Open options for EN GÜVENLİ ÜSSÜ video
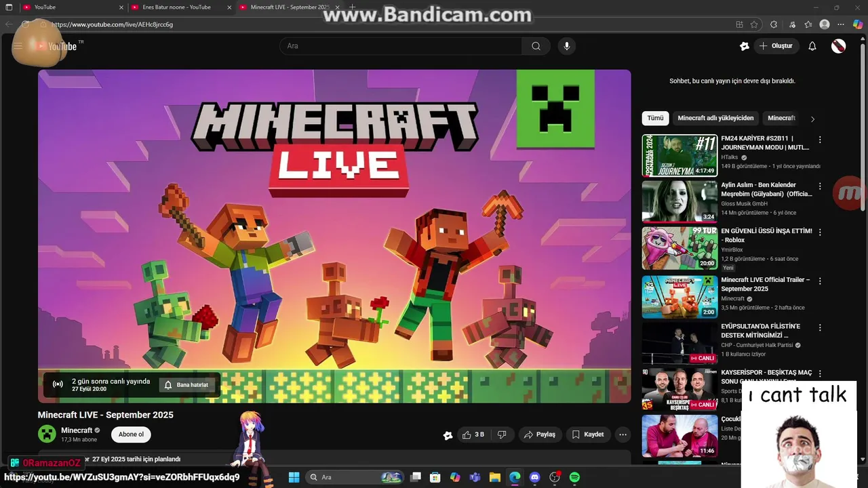 click(x=820, y=232)
